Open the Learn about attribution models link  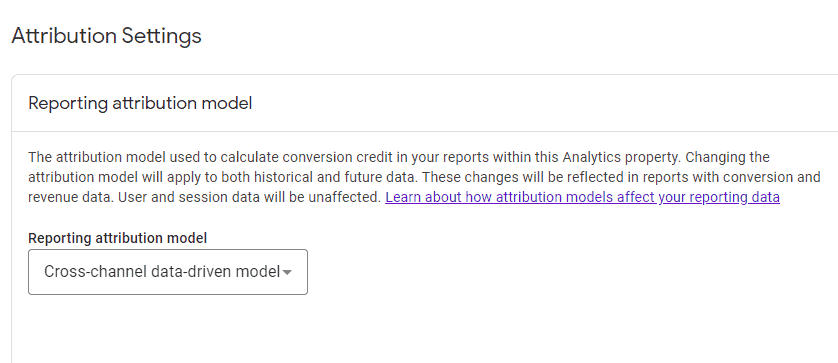point(582,197)
